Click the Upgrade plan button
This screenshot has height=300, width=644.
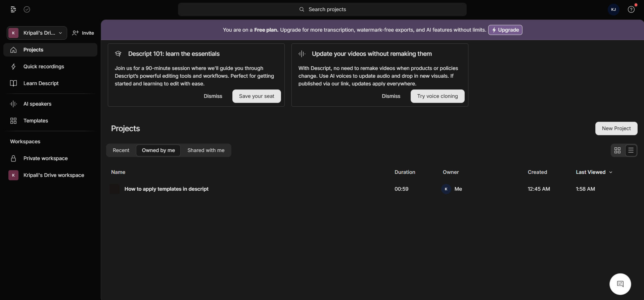(505, 30)
